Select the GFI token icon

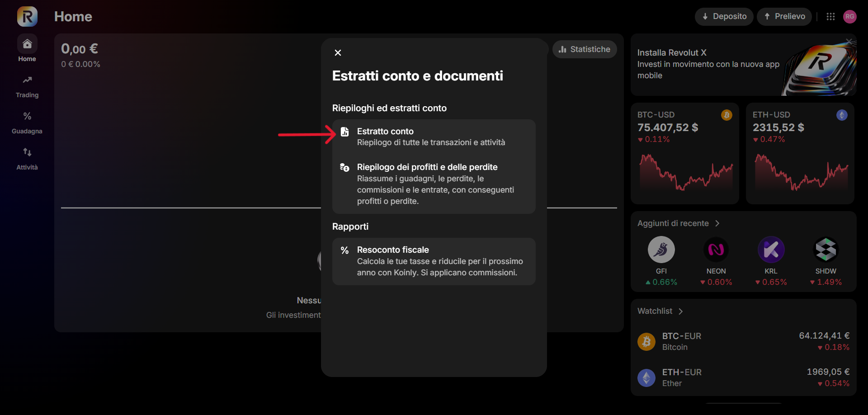pos(661,250)
